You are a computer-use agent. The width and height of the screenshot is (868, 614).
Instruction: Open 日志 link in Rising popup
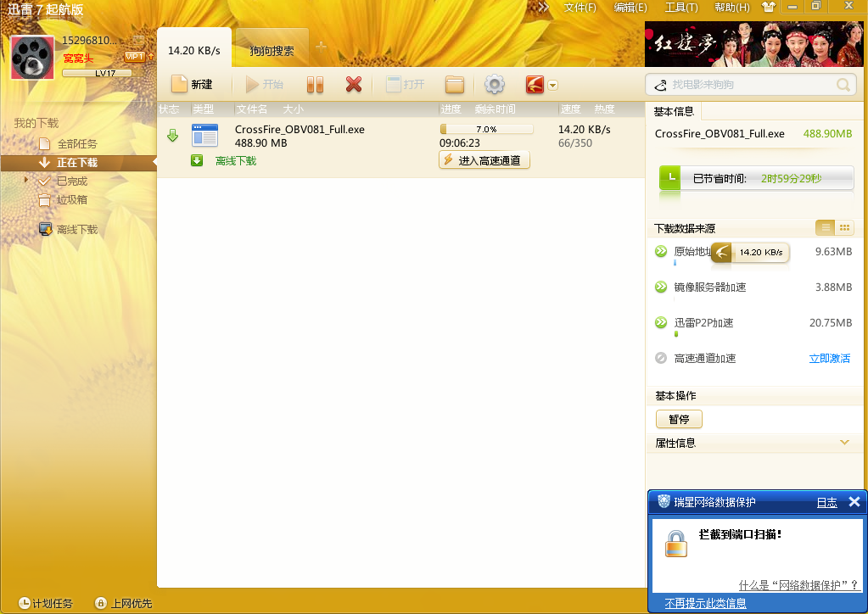(x=827, y=502)
